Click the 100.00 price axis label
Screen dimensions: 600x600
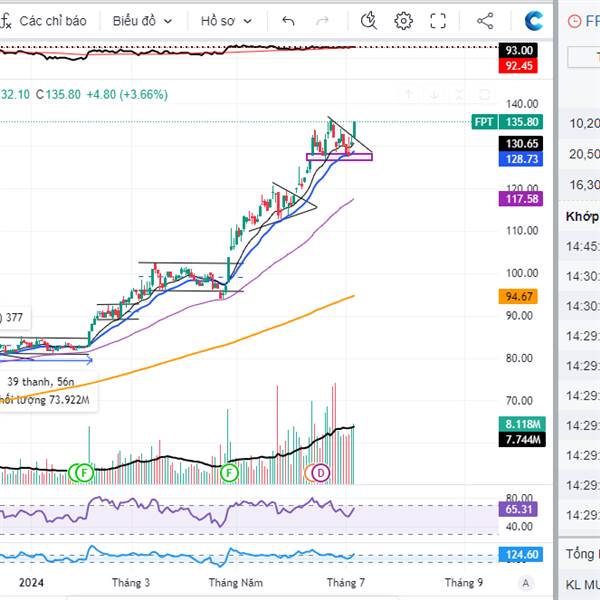522,273
